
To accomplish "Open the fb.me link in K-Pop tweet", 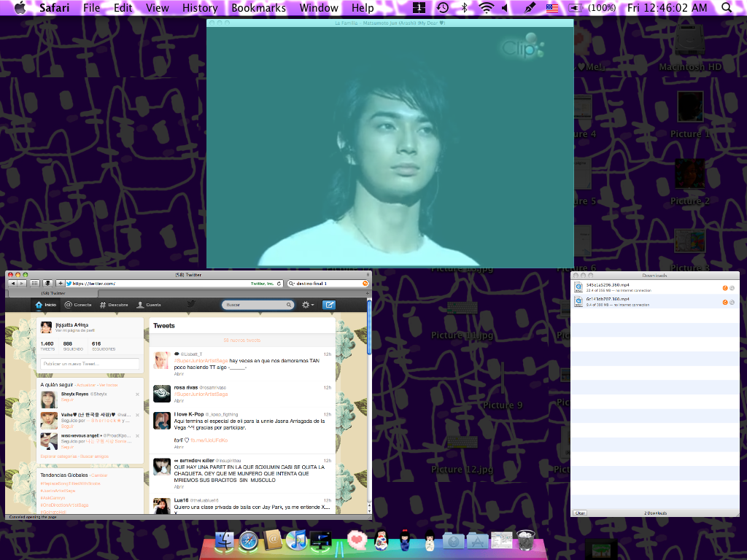I will 209,440.
